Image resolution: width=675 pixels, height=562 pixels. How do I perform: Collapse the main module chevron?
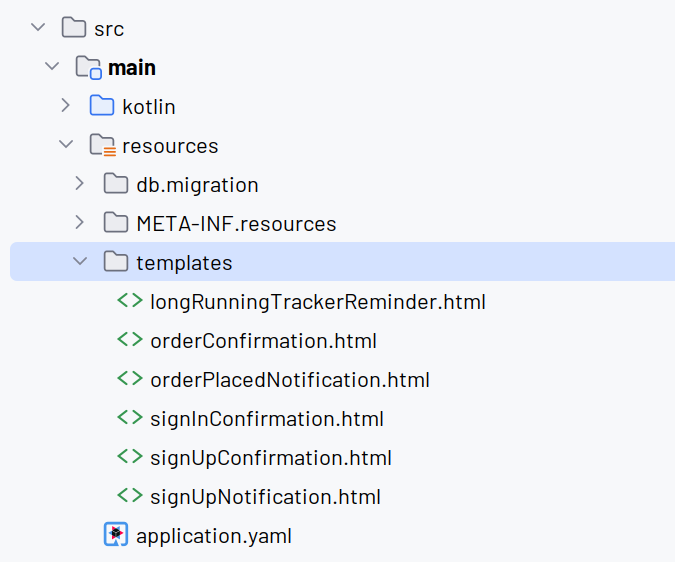52,66
